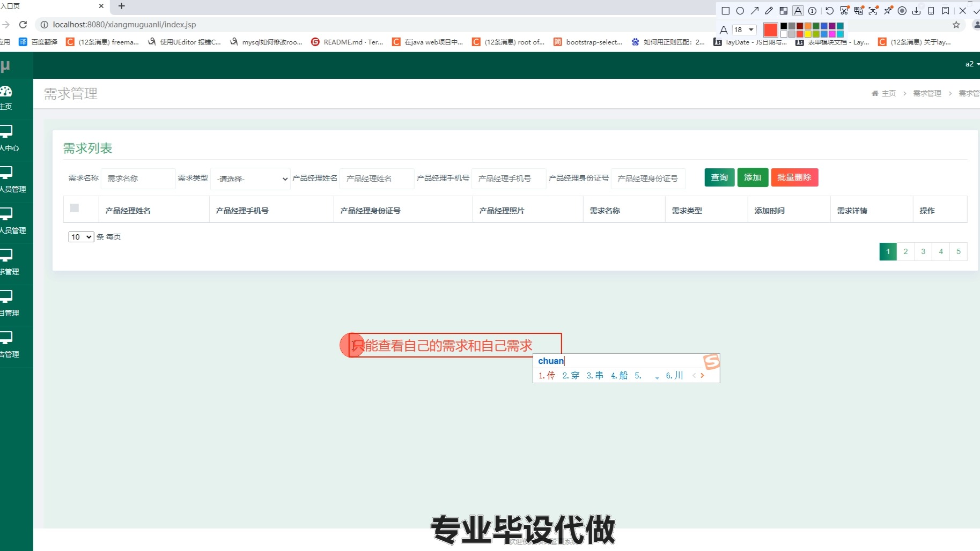Click the 产品经理姓名 input field
This screenshot has height=551, width=980.
[x=377, y=178]
